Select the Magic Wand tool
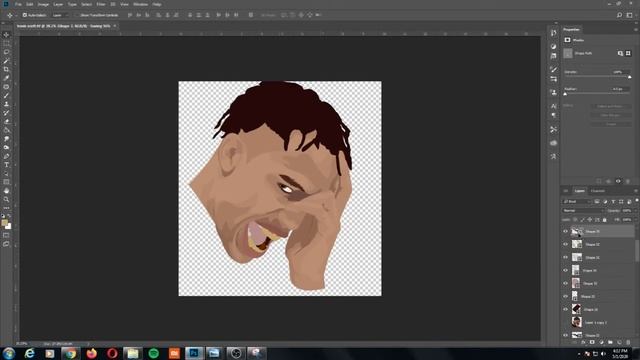The height and width of the screenshot is (360, 640). tap(6, 61)
